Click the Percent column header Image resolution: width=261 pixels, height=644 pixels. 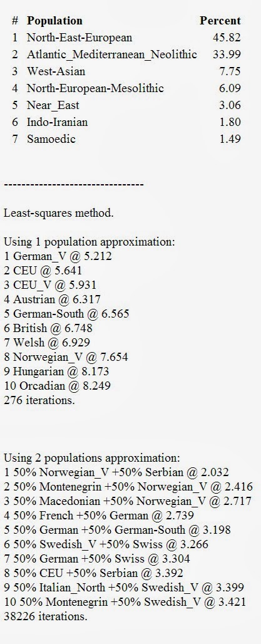click(220, 21)
